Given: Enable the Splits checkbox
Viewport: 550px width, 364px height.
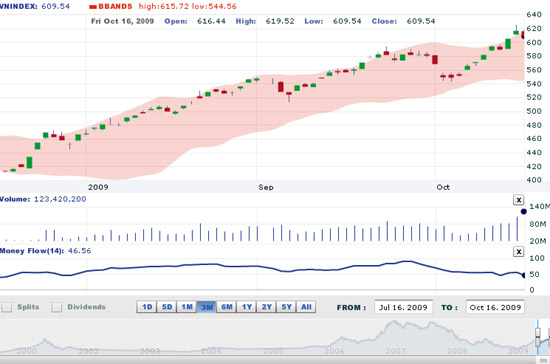Looking at the screenshot, I should click(x=7, y=307).
